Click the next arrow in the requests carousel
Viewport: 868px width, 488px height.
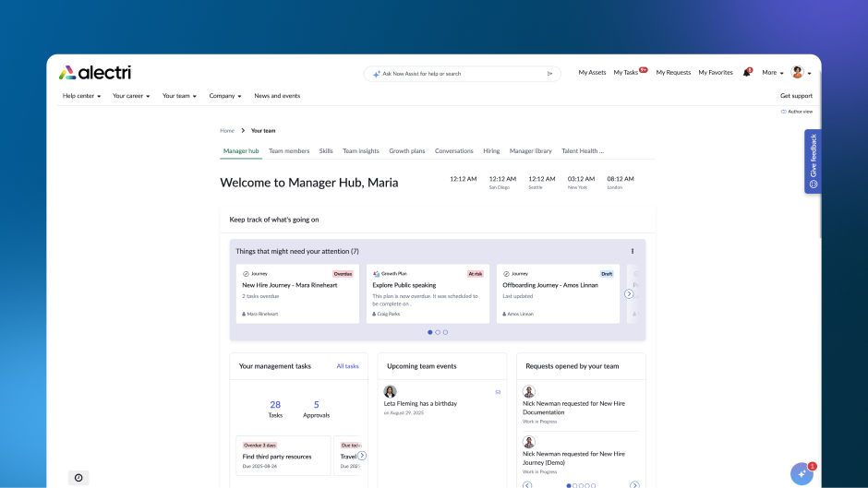(x=634, y=485)
